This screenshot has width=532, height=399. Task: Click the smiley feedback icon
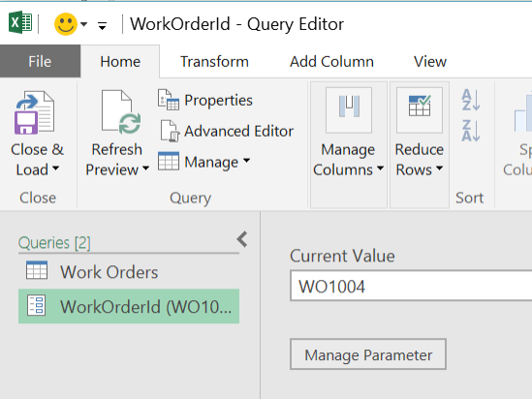point(66,24)
